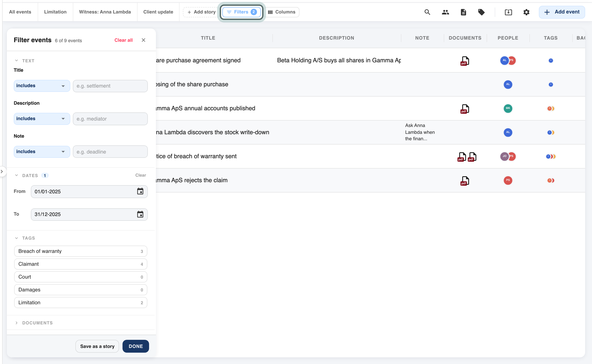Toggle the Breach of warranty tag filter
Screen dimensions: 592x364
coord(80,251)
